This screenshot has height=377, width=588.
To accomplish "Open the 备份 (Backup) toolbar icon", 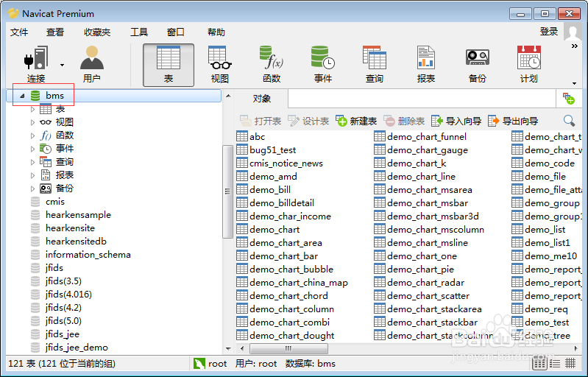I will [478, 65].
